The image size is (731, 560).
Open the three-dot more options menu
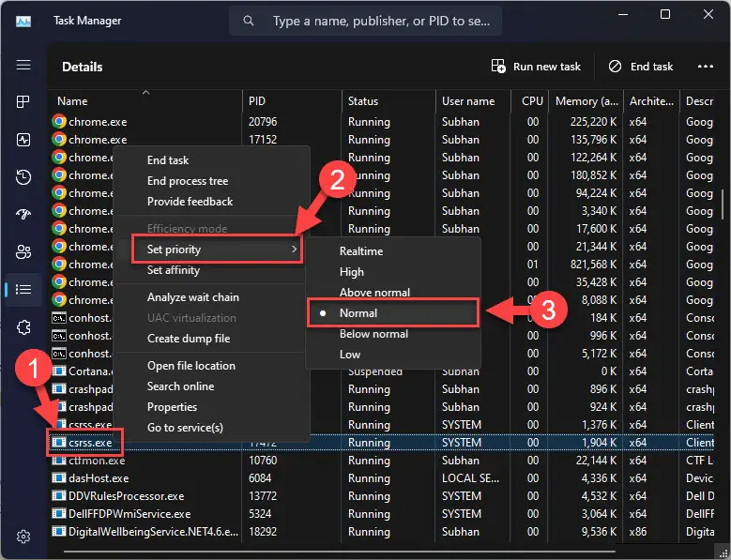pyautogui.click(x=706, y=67)
